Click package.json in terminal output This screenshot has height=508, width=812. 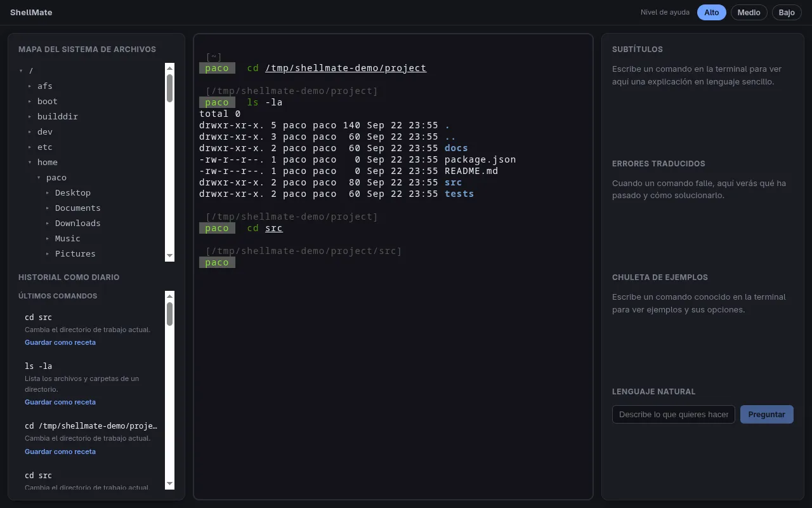click(x=480, y=159)
